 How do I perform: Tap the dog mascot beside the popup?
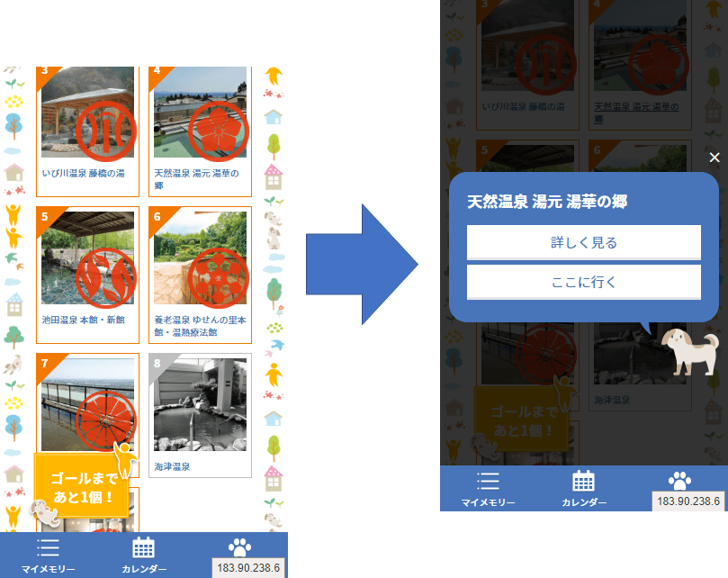(x=690, y=352)
